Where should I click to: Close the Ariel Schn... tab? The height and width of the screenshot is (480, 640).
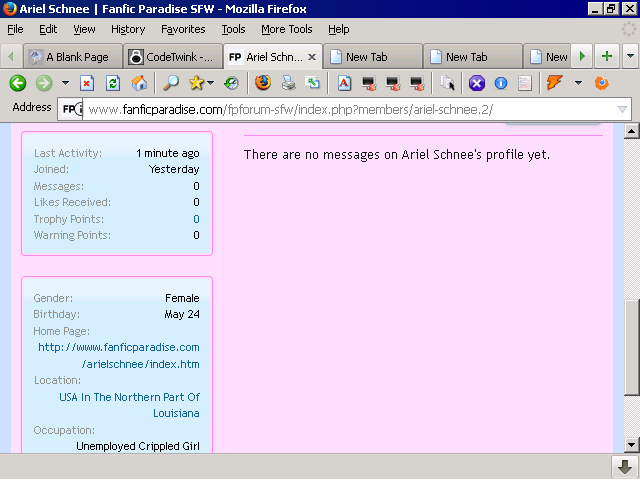tap(312, 57)
